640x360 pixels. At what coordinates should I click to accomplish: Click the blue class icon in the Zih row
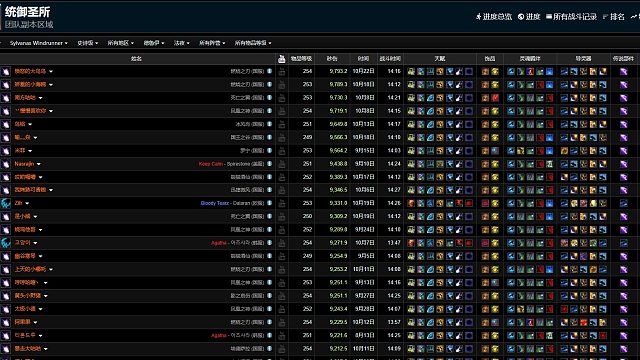(x=6, y=203)
